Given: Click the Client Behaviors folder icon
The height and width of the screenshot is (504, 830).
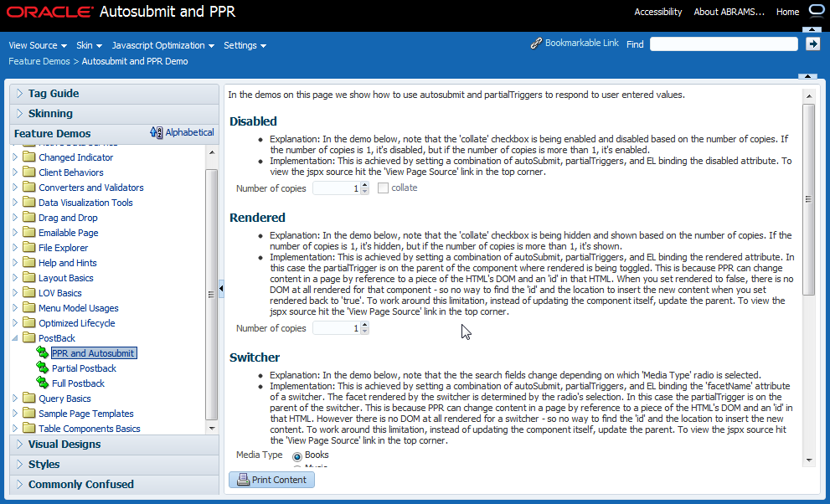Looking at the screenshot, I should coord(29,172).
